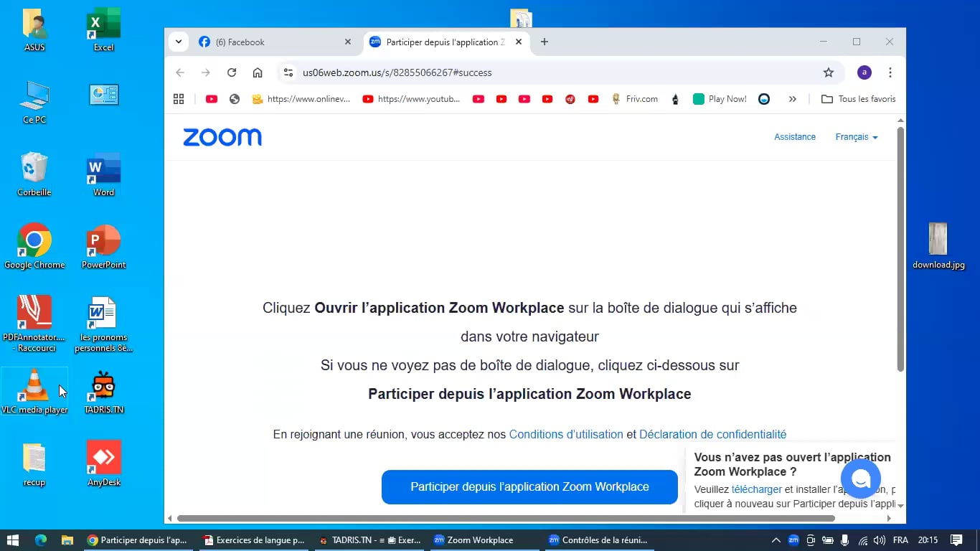This screenshot has width=980, height=551.
Task: Switch to Exercices de langue taskbar window
Action: 254,540
